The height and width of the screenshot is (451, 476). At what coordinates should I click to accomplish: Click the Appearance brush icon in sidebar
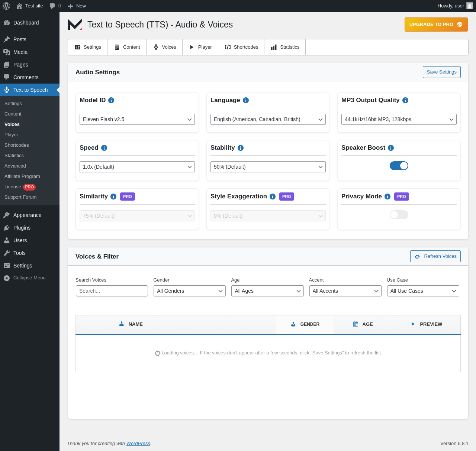(x=7, y=215)
